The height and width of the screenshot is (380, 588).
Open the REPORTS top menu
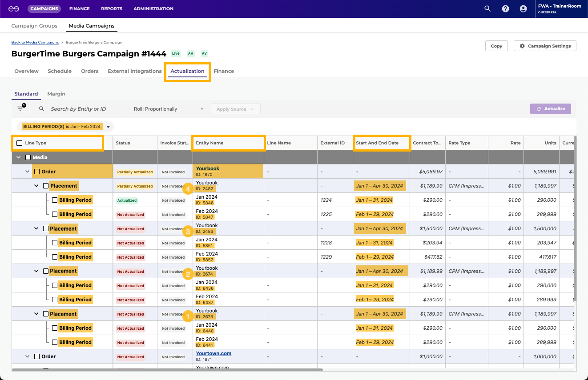point(111,8)
